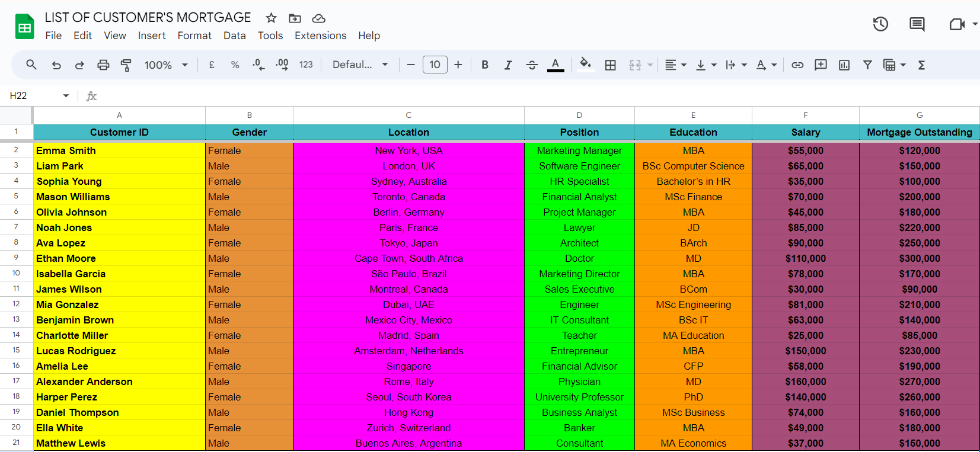Undo the last action
Viewport: 980px width, 452px height.
tap(56, 65)
